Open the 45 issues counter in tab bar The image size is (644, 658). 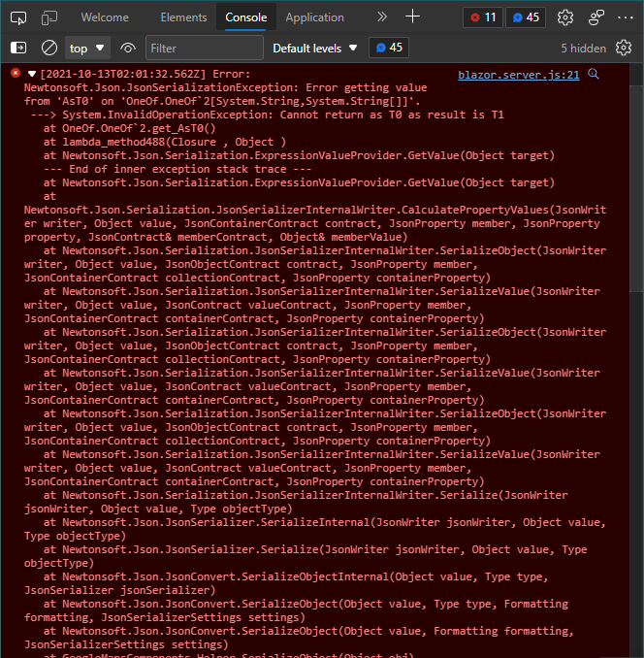[526, 17]
